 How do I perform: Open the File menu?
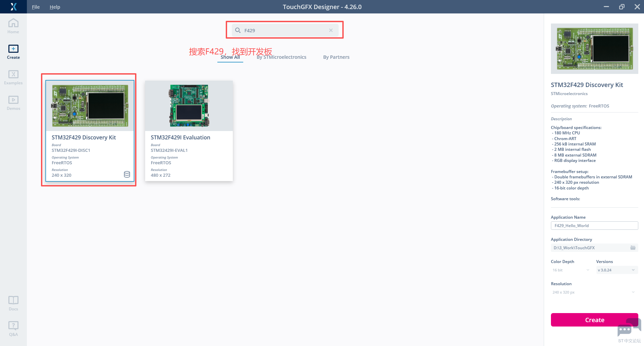pos(35,7)
